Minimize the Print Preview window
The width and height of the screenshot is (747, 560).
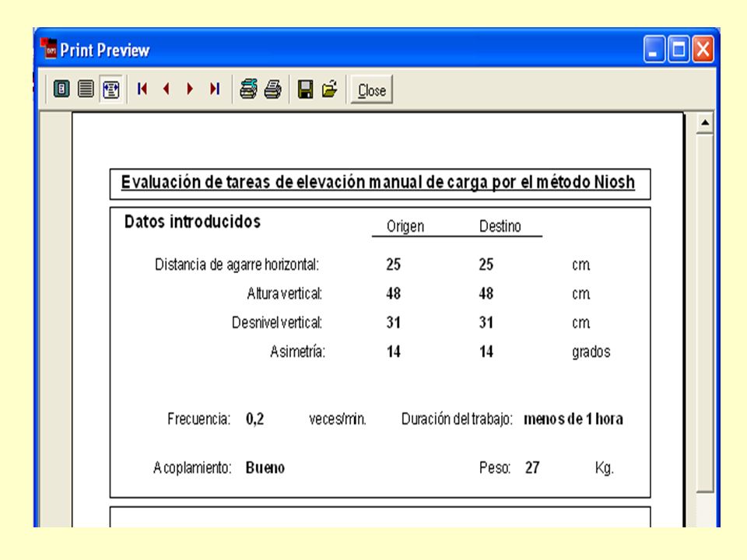654,48
